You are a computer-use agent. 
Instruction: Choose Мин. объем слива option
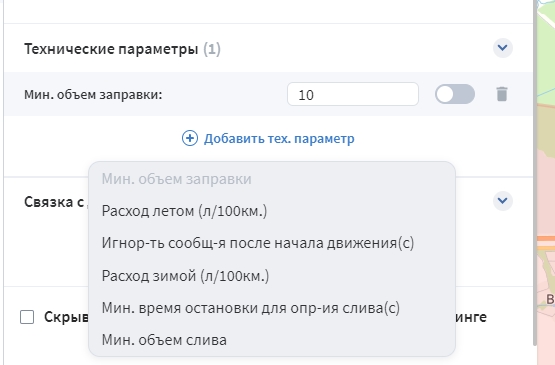tap(164, 340)
